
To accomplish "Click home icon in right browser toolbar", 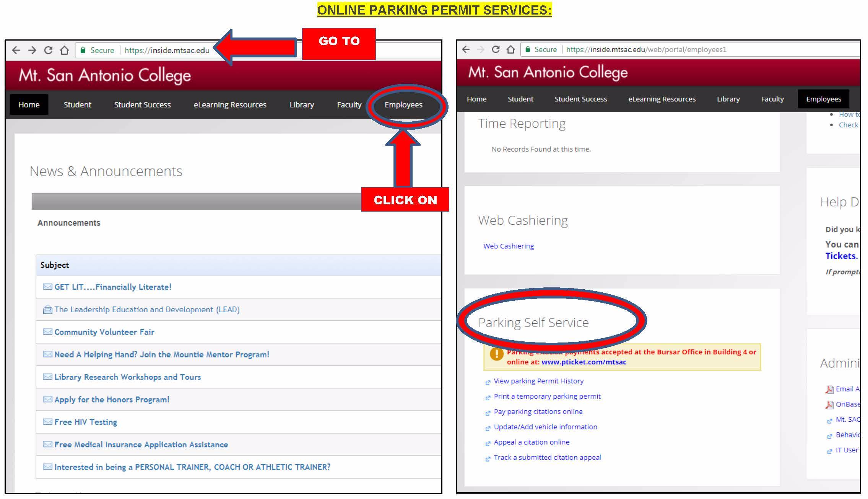I will pos(510,49).
